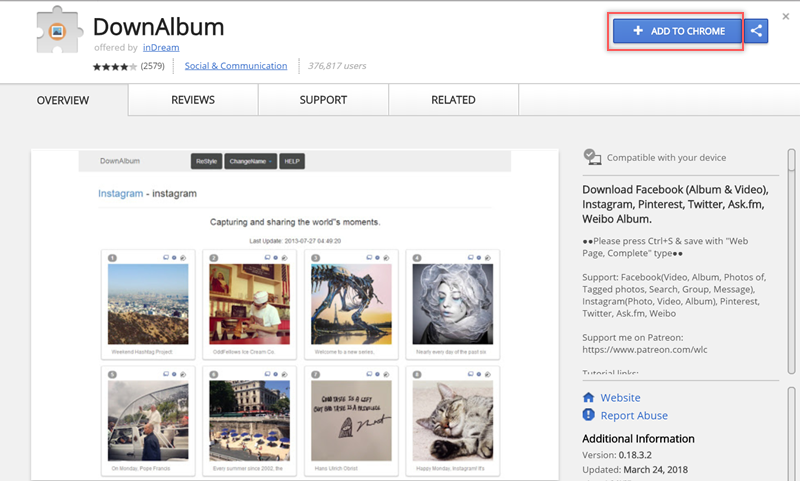Click the compatible-with-device icon
The width and height of the screenshot is (800, 481).
click(x=592, y=158)
